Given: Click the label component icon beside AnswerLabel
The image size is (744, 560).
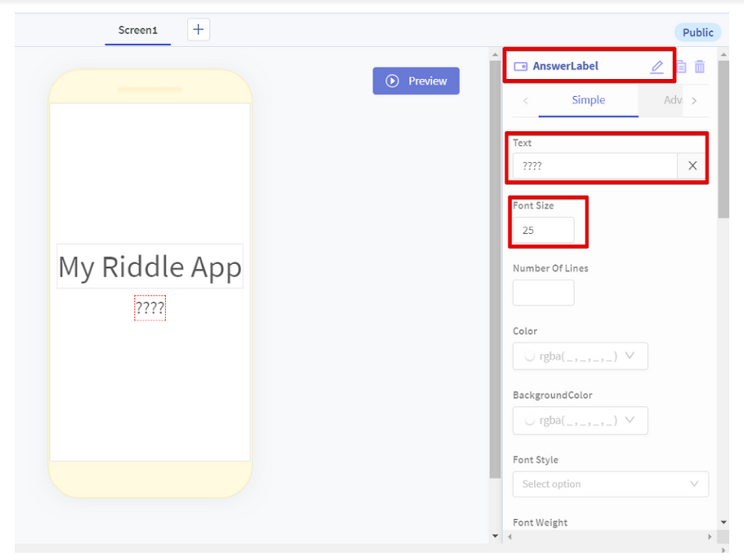Looking at the screenshot, I should tap(521, 67).
